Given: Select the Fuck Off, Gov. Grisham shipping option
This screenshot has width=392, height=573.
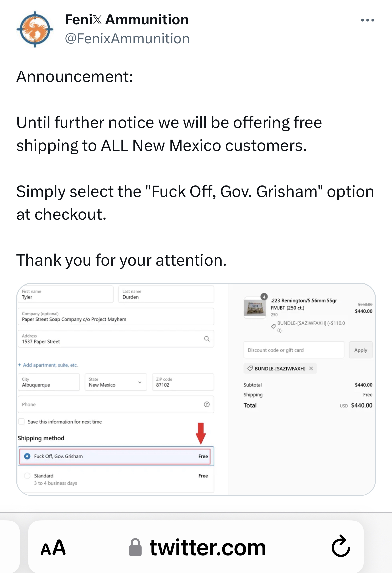Looking at the screenshot, I should [116, 456].
